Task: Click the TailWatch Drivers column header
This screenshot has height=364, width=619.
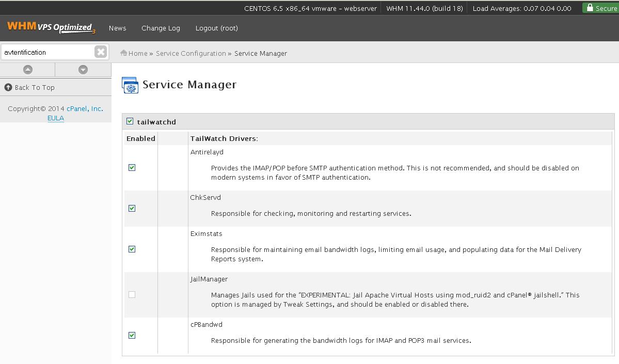Action: pos(224,138)
